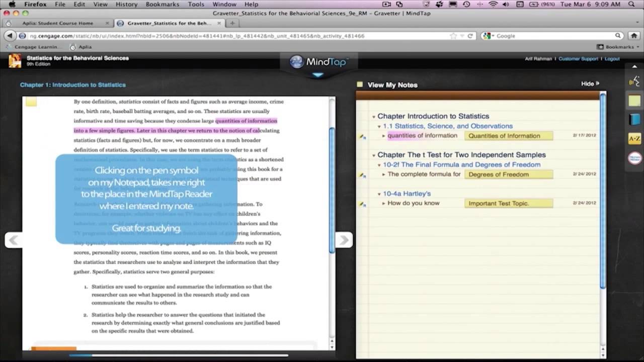644x362 pixels.
Task: Click pen symbol beside quantities of information
Action: point(362,136)
